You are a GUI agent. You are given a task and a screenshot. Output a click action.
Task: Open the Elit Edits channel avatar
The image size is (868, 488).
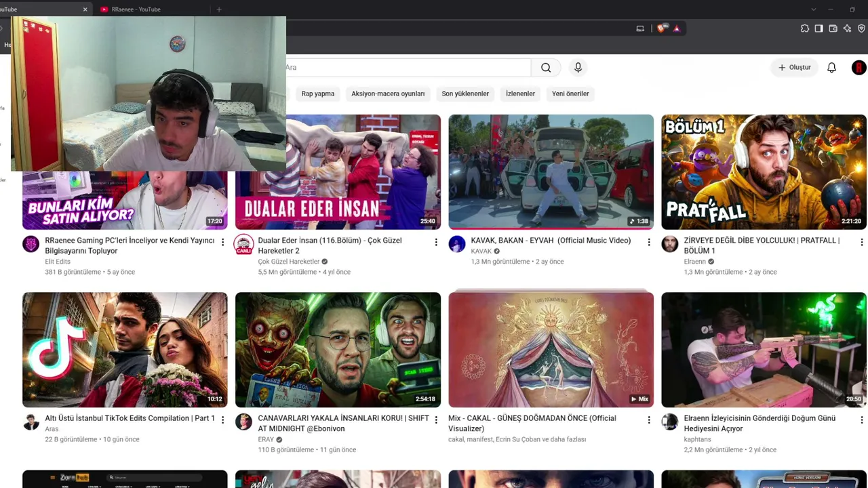[x=31, y=244]
